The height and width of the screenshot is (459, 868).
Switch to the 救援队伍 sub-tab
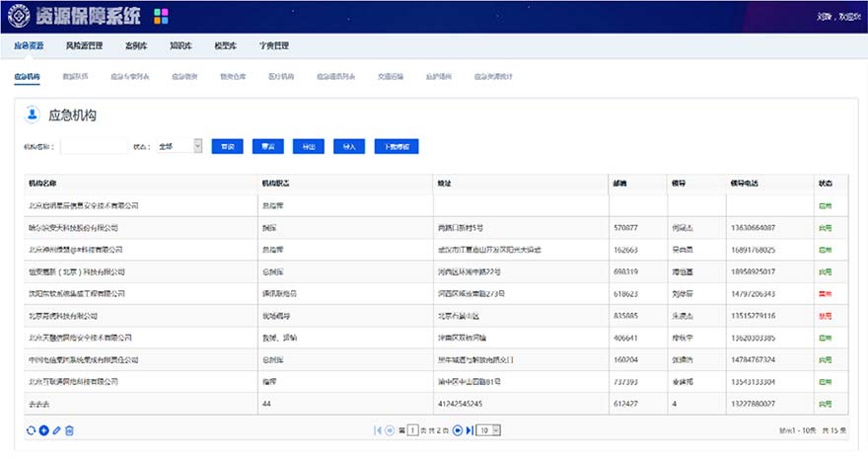click(x=75, y=76)
